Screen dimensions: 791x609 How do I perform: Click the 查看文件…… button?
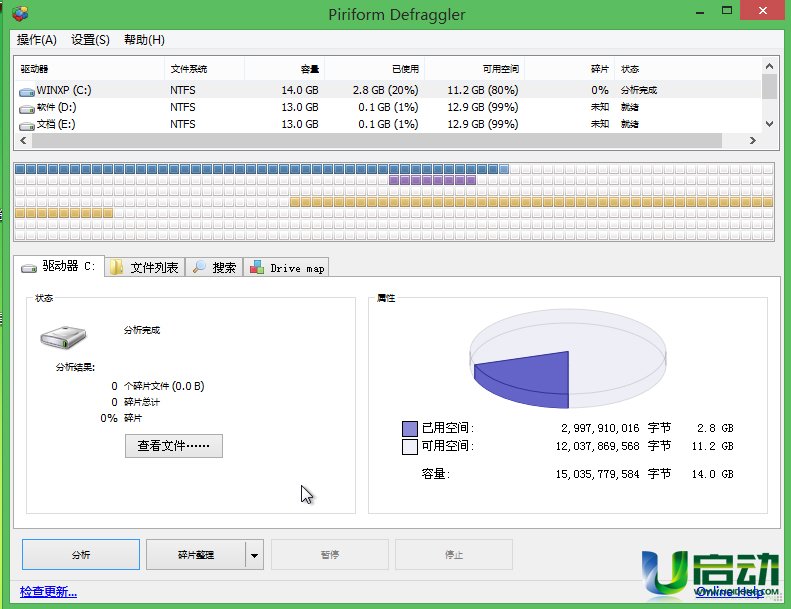click(174, 446)
